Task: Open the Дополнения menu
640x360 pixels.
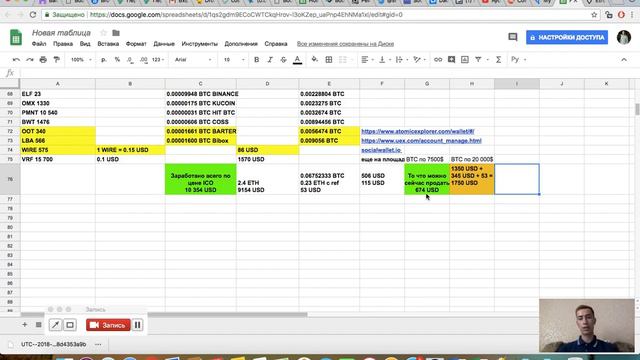Action: click(x=241, y=44)
